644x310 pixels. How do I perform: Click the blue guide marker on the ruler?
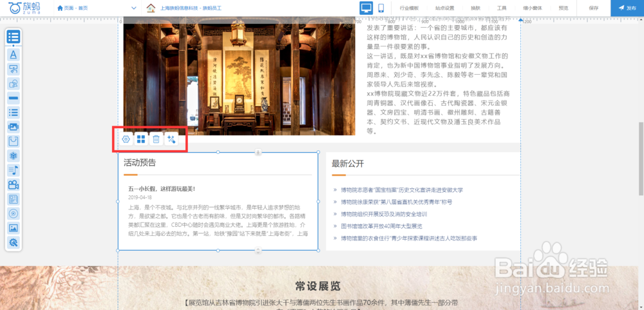(521, 19)
